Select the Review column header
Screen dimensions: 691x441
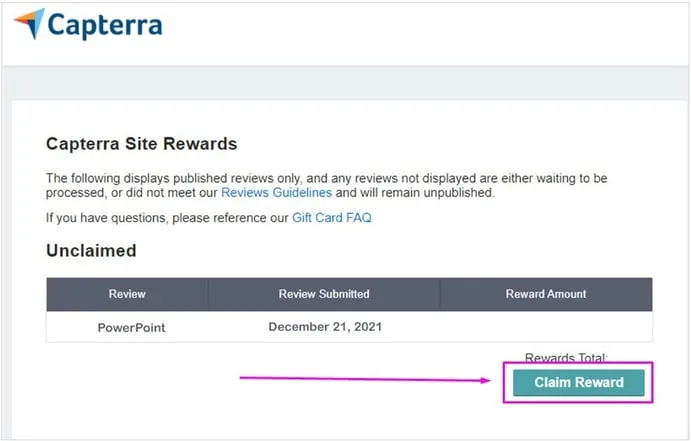[127, 294]
